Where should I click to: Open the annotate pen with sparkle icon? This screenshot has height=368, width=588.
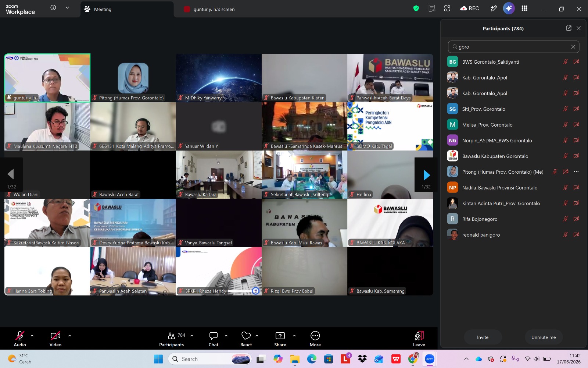pos(494,8)
